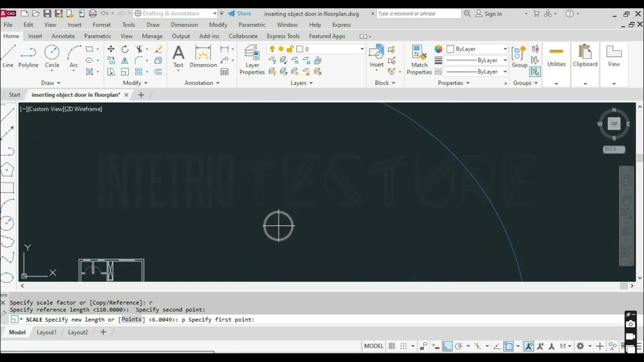Toggle MODEL space button in status bar
644x362 pixels.
373,346
